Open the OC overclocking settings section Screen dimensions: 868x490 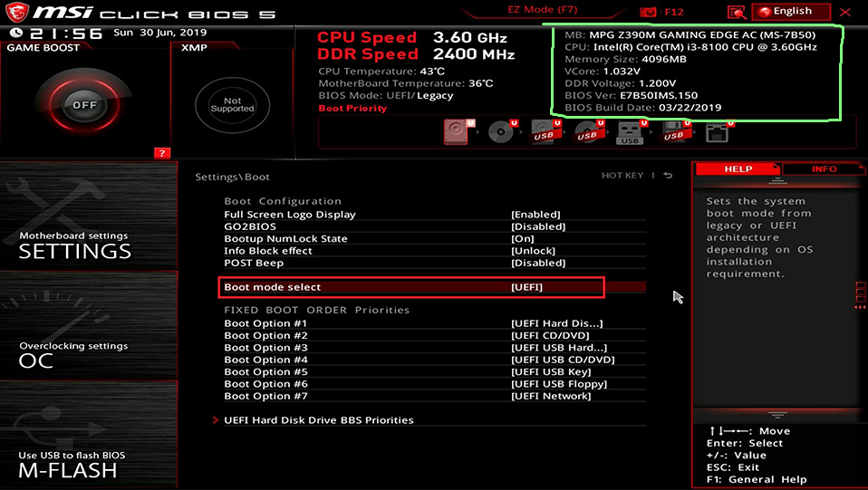click(x=89, y=325)
